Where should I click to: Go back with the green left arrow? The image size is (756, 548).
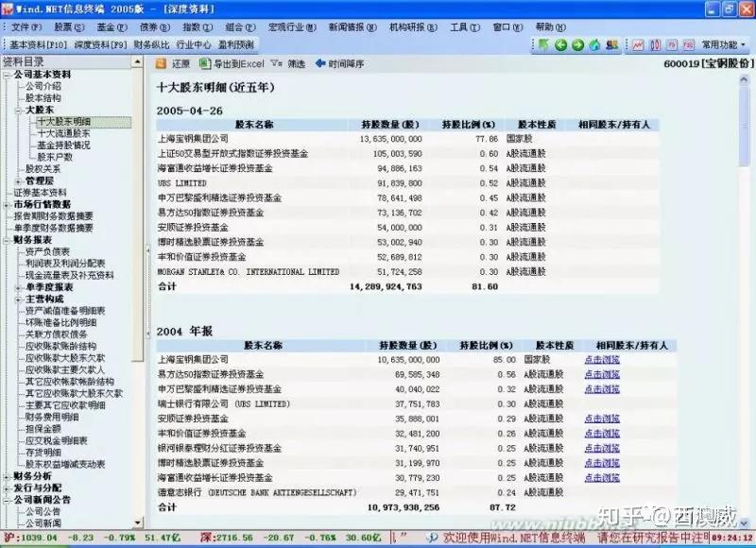click(560, 44)
